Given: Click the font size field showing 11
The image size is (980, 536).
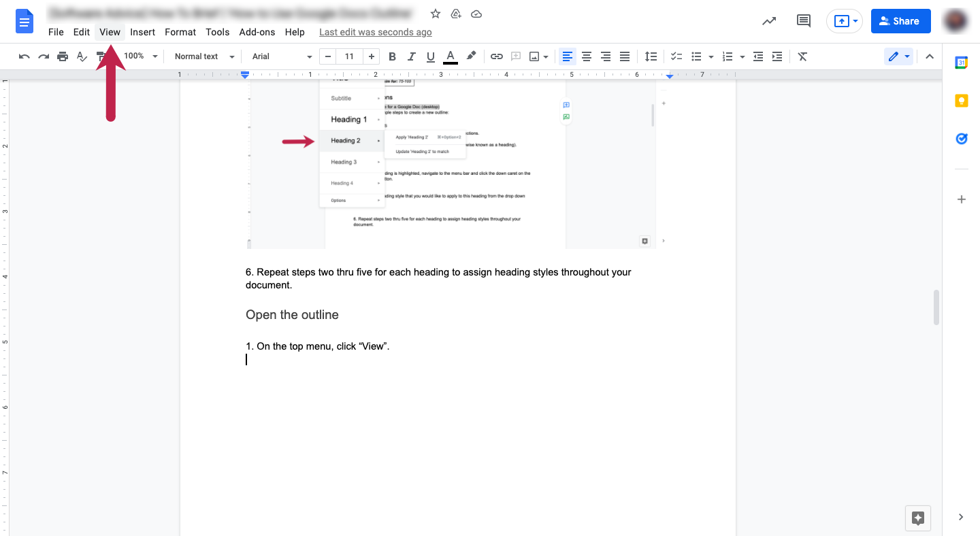Looking at the screenshot, I should pyautogui.click(x=349, y=56).
